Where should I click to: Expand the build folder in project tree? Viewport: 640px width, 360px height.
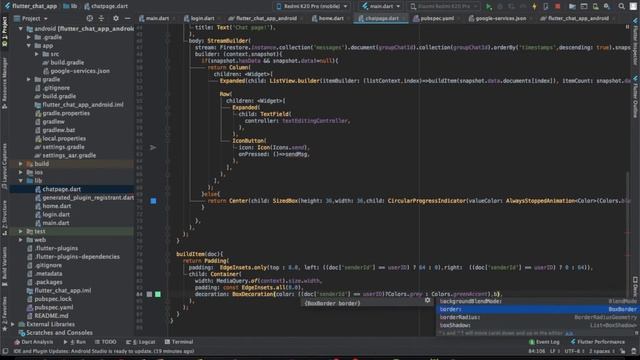pos(21,164)
